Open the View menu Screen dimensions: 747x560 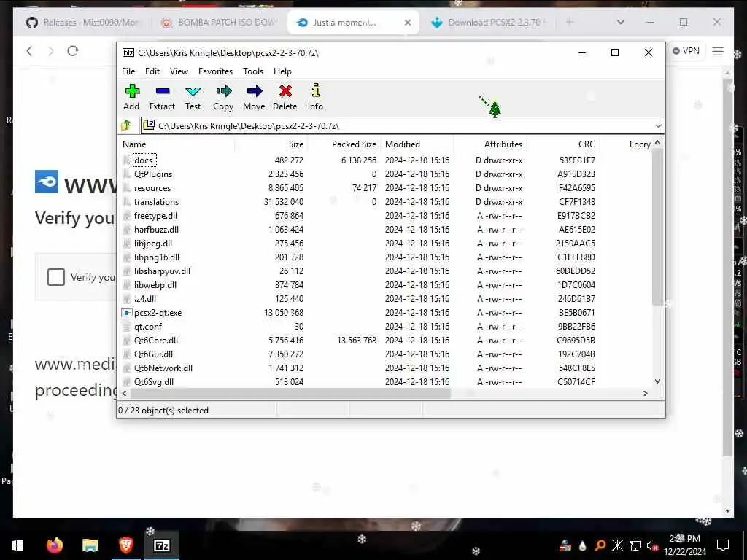pos(179,71)
